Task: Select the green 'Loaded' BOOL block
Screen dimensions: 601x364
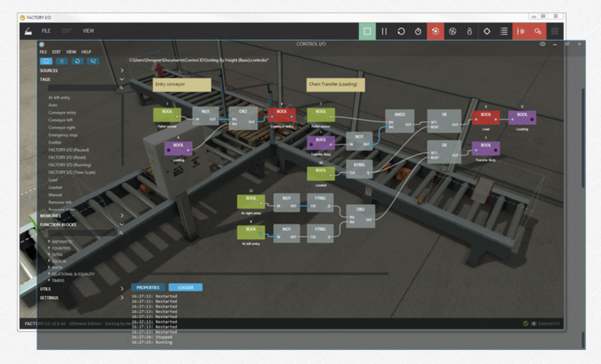Action: coord(321,174)
